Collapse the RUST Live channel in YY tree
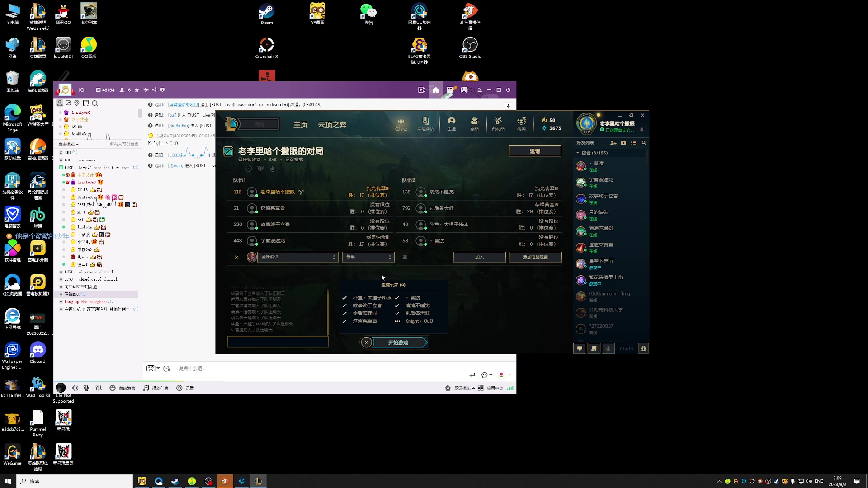 (61, 168)
